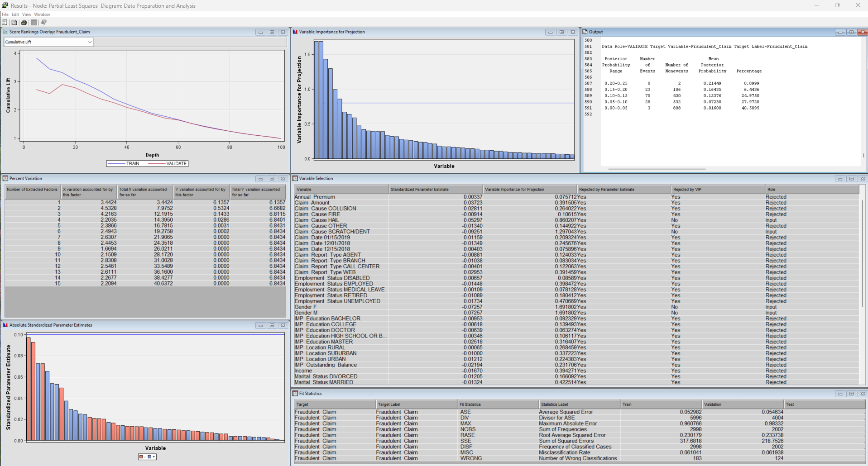Open the File menu
Screen dimensions: 868x466
point(5,14)
